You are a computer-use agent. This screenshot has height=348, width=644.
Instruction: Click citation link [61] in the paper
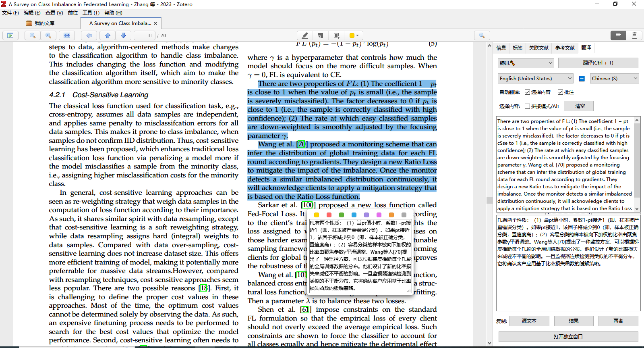(x=306, y=310)
